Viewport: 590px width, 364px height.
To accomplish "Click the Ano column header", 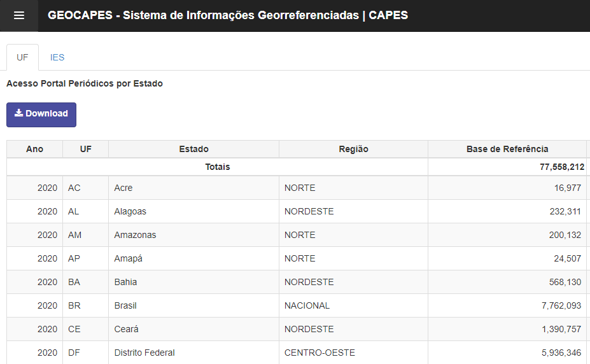I will pos(35,149).
